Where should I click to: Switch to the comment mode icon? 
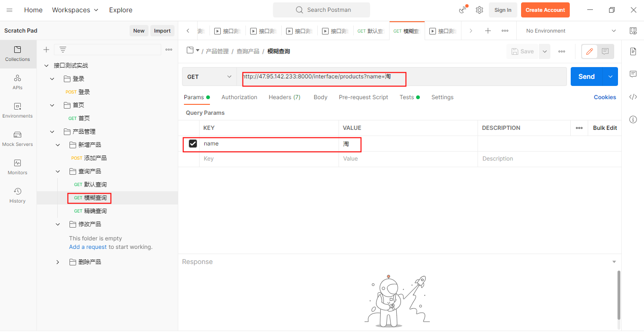[605, 51]
